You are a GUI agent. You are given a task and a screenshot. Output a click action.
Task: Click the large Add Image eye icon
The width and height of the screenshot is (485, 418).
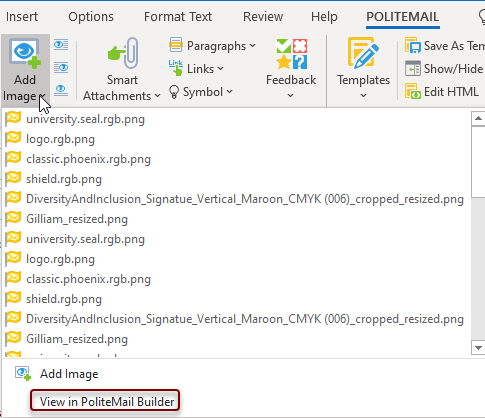point(25,53)
